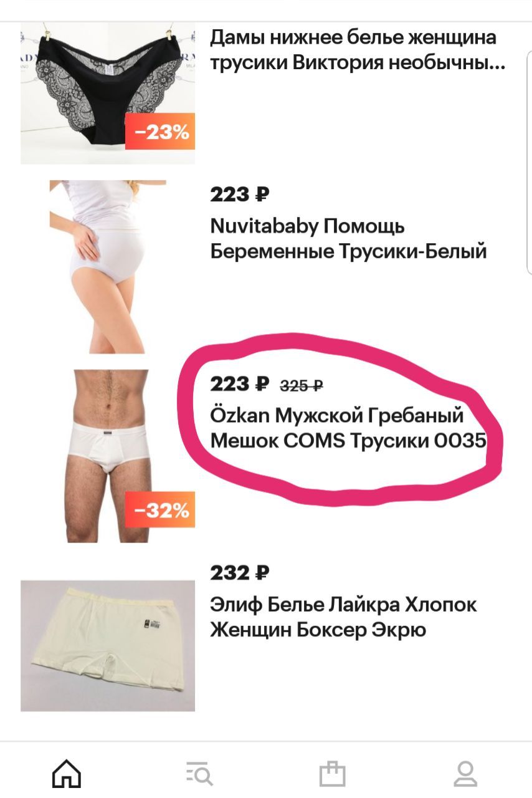Tap the 223 ₽ Özkan discounted price
This screenshot has height=798, width=532.
click(240, 384)
